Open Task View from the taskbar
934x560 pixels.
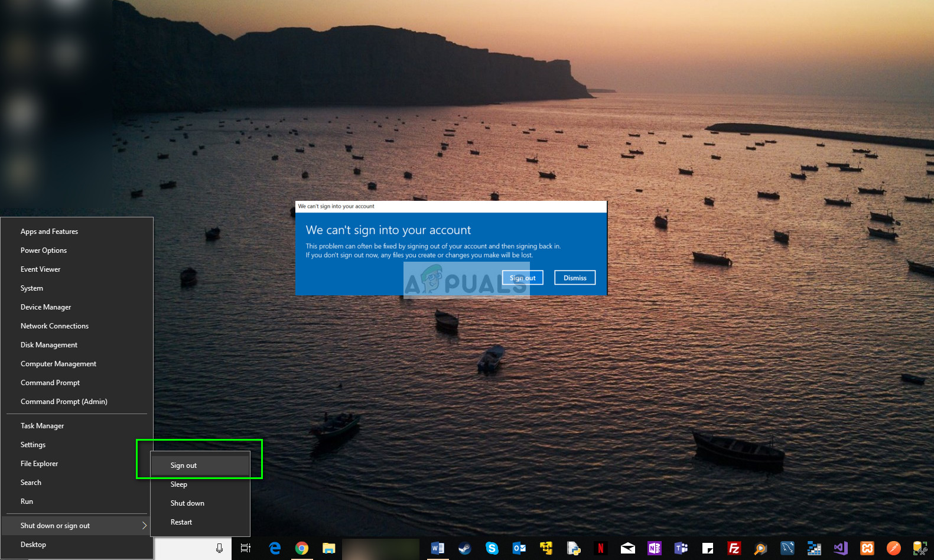pyautogui.click(x=246, y=549)
